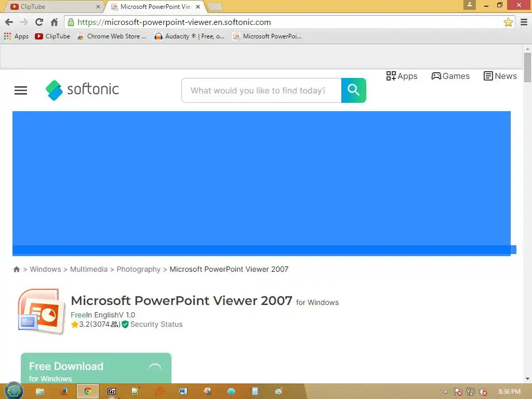Click the Softonic logo
The image size is (532, 399).
(x=82, y=90)
